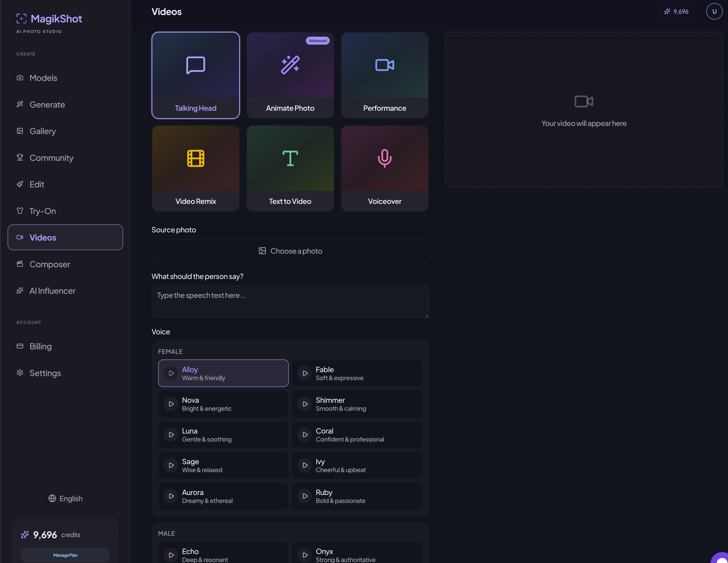Open the Video Remix film strip card
This screenshot has height=563, width=728.
pos(196,169)
